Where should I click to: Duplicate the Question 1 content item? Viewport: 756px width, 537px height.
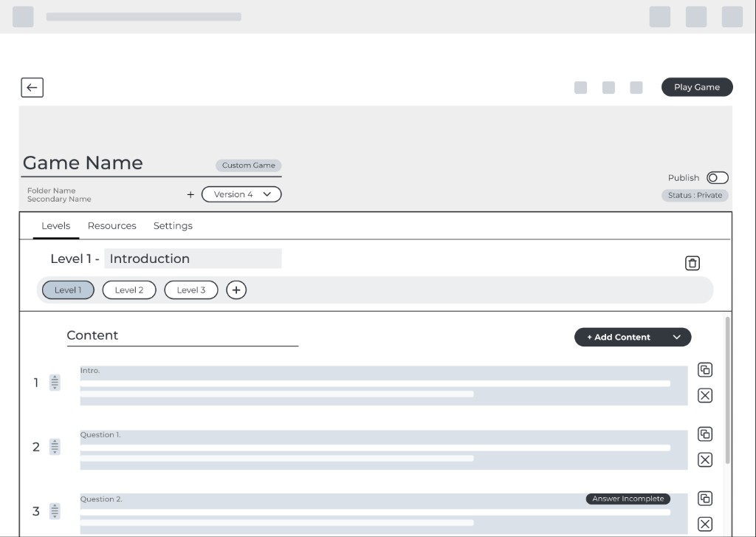click(704, 434)
